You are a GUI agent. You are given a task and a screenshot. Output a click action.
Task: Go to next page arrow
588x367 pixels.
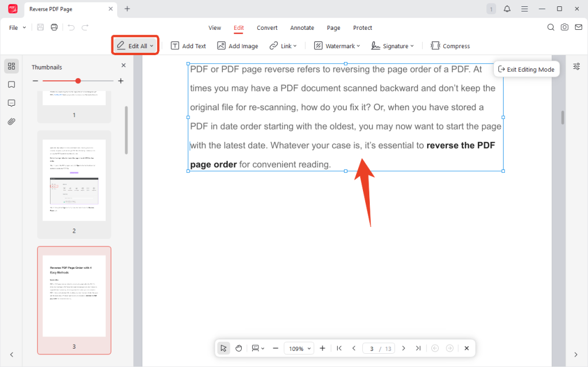pos(404,348)
